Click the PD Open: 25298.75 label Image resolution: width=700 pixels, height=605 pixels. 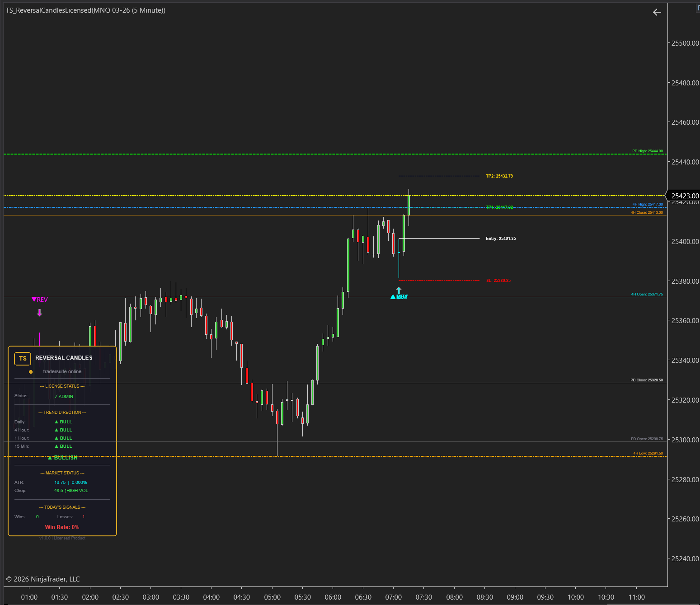(x=647, y=439)
